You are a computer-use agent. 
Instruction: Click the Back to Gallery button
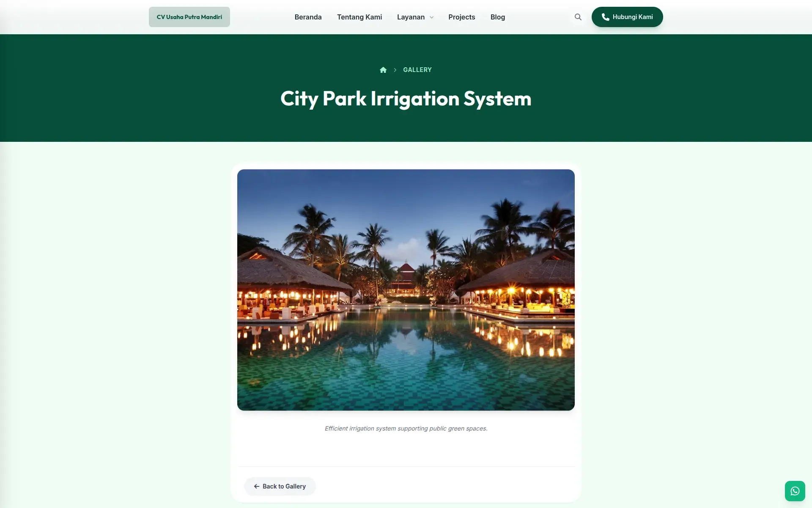280,486
